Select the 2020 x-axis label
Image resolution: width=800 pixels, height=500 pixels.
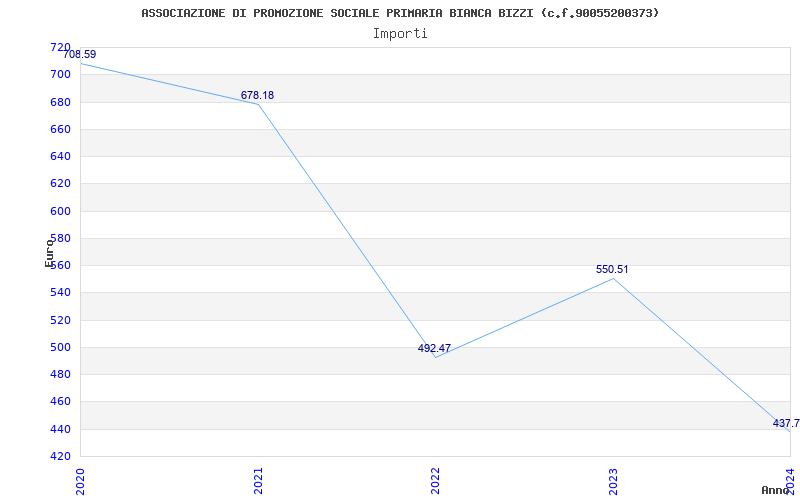[80, 481]
